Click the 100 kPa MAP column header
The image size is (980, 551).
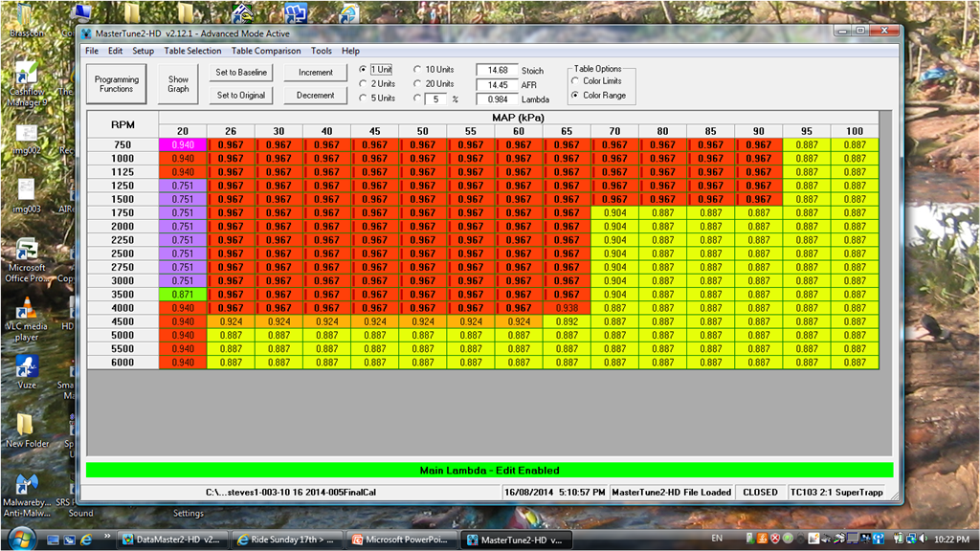(855, 131)
